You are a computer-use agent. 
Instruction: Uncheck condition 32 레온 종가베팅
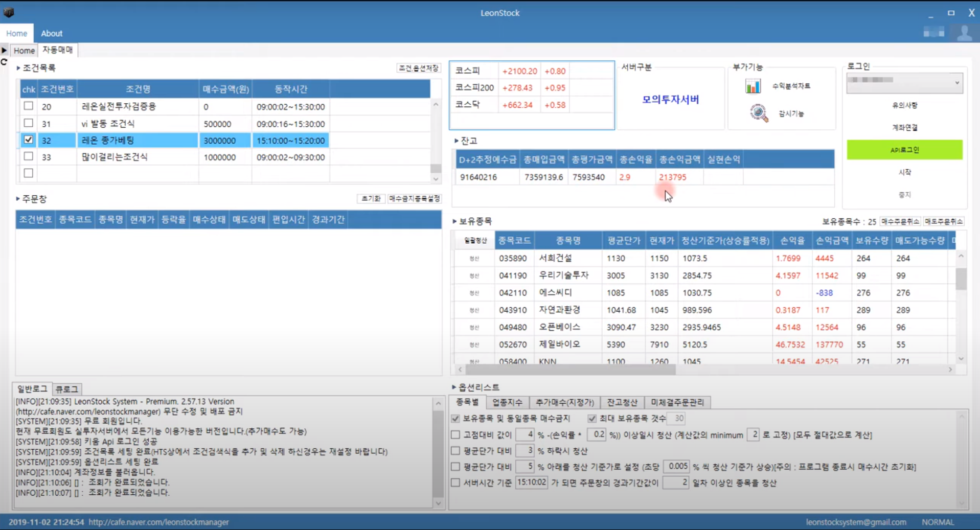29,140
